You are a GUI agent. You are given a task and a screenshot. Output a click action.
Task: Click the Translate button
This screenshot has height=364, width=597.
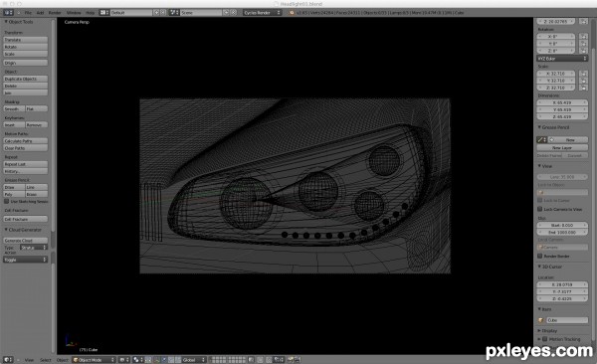click(x=26, y=40)
